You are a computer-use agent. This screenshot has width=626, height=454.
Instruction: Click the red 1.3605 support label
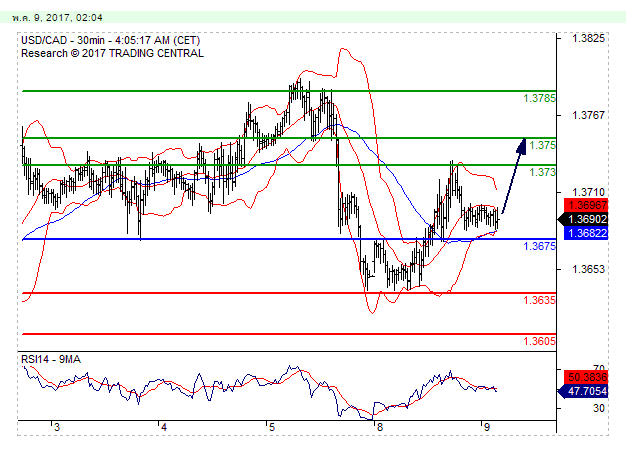click(x=539, y=341)
